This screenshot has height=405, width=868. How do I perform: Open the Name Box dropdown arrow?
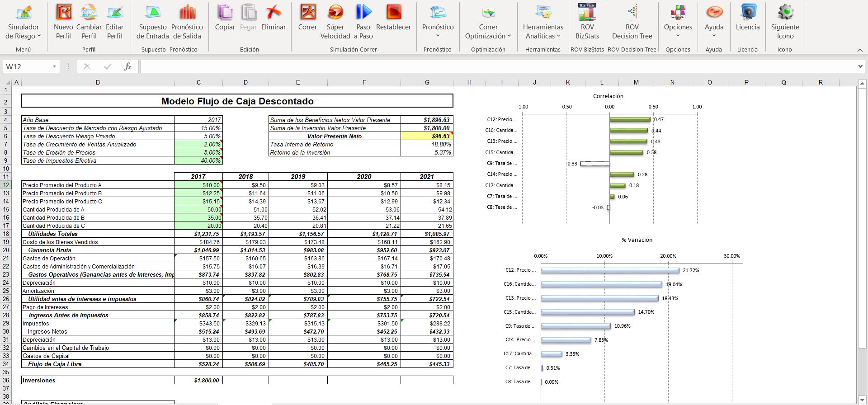[54, 66]
